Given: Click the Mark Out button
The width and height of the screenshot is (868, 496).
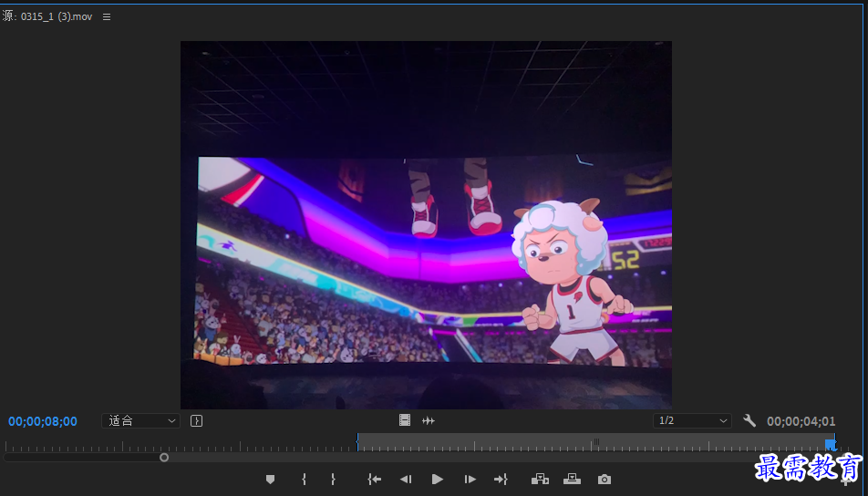Looking at the screenshot, I should [333, 480].
